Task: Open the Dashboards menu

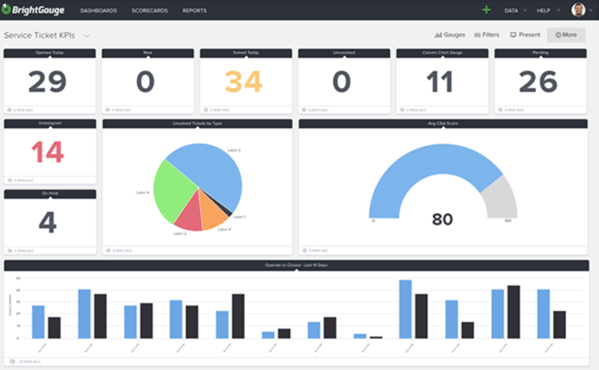Action: pos(99,11)
